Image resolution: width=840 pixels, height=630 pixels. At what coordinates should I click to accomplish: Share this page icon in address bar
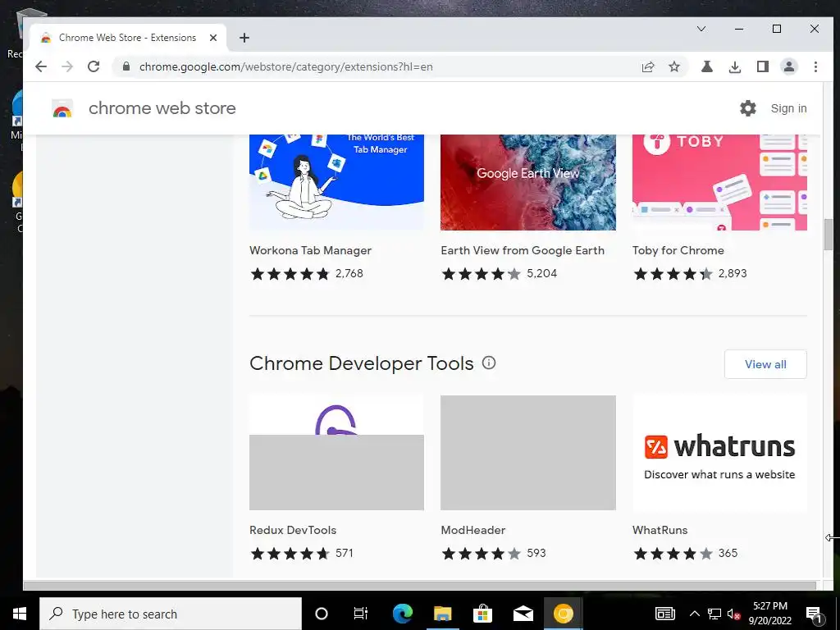pyautogui.click(x=648, y=66)
